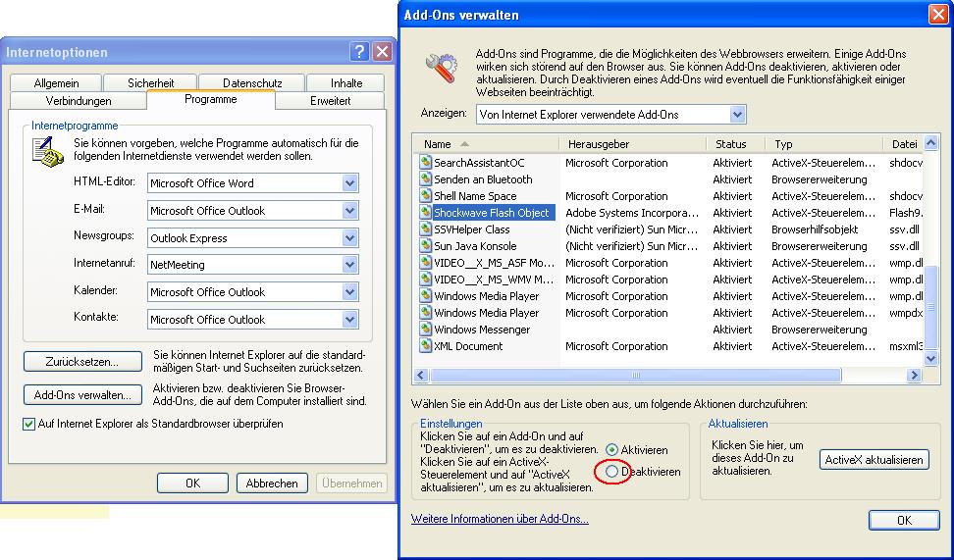Click the Sun Java Konsole icon
The image size is (954, 560).
tap(425, 246)
